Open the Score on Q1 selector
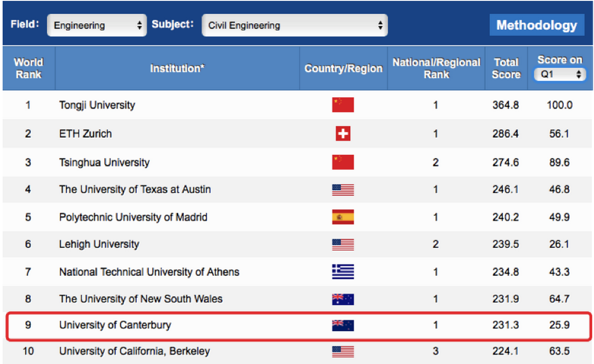The image size is (594, 364). click(560, 75)
